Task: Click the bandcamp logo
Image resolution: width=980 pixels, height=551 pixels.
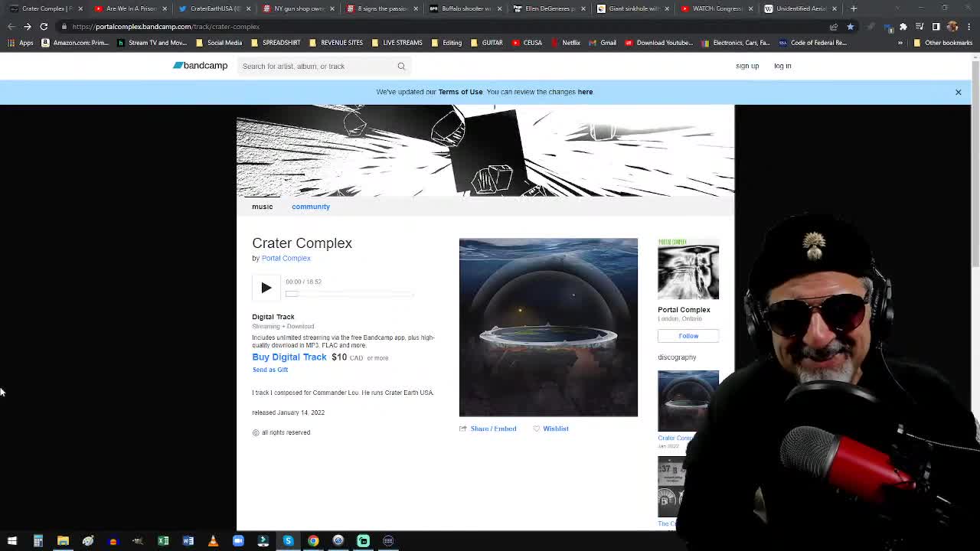Action: (200, 66)
